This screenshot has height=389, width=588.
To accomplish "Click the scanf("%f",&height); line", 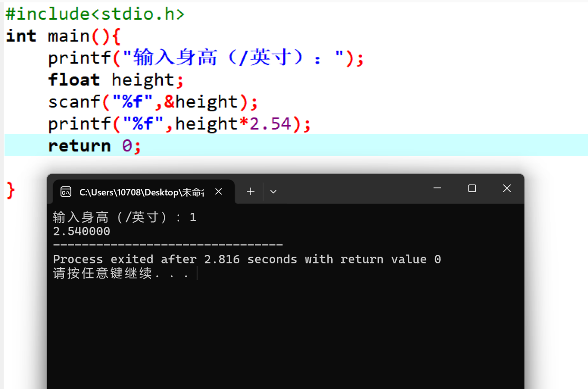I will click(153, 102).
